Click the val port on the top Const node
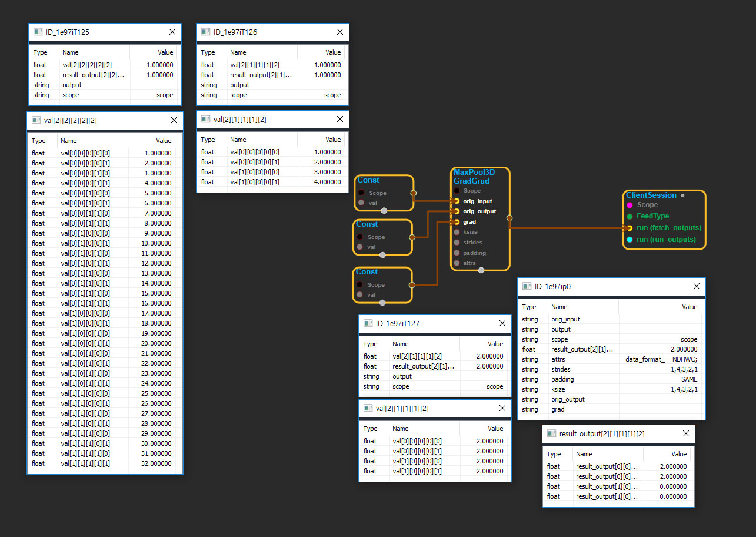The width and height of the screenshot is (756, 537). pyautogui.click(x=361, y=203)
